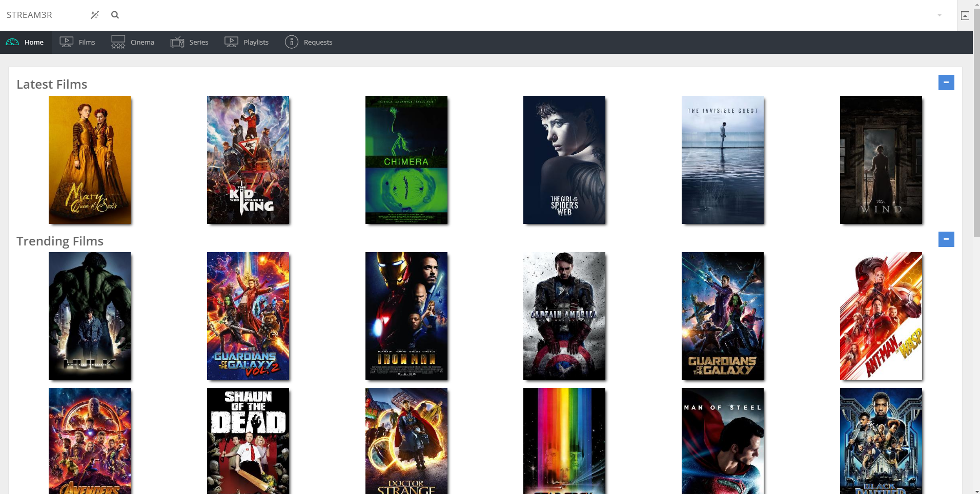Screen dimensions: 980x494
Task: Click the scrollbar down arrow
Action: pyautogui.click(x=976, y=490)
